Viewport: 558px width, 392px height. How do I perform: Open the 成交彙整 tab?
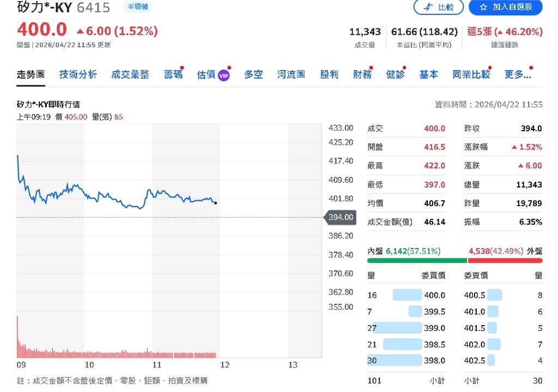[130, 75]
